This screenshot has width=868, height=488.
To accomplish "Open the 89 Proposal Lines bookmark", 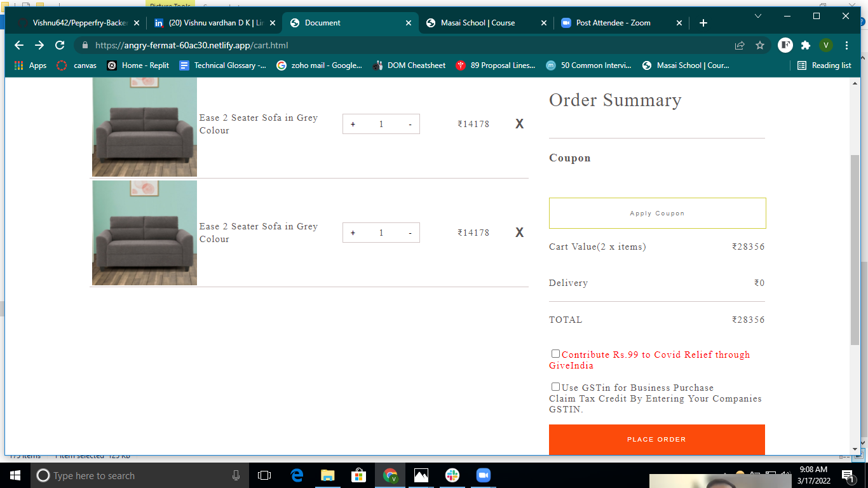I will click(496, 65).
